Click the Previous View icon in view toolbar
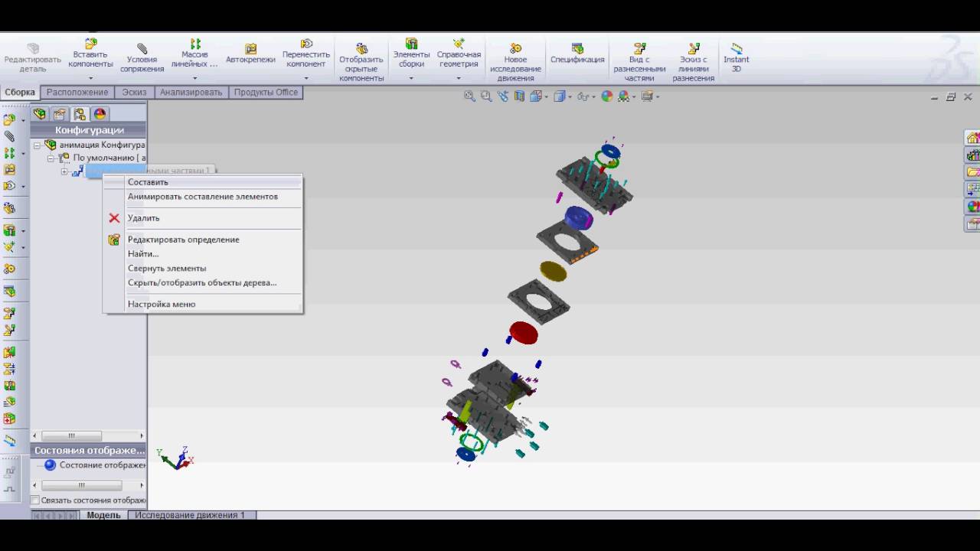The width and height of the screenshot is (980, 551). (503, 96)
